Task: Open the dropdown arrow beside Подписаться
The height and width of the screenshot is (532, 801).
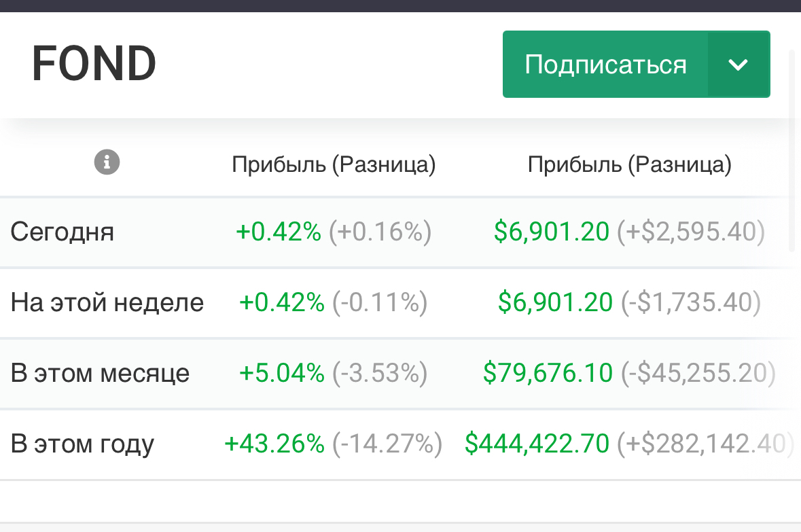Action: pos(738,65)
